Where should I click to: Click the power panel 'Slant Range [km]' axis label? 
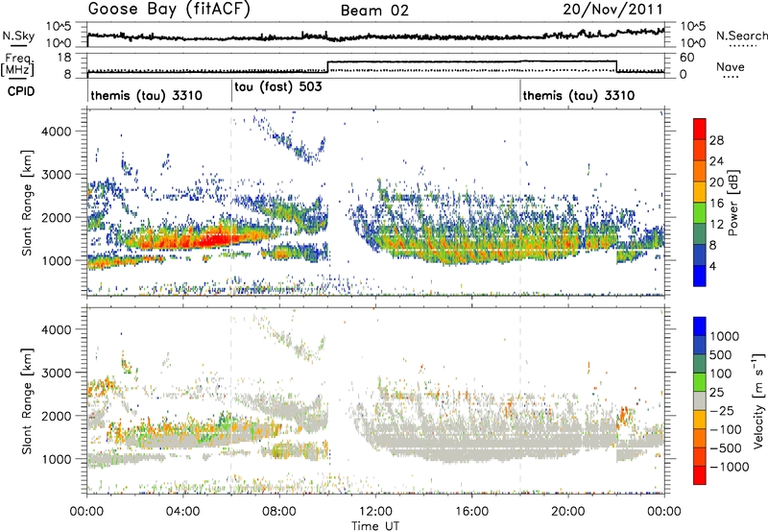[28, 203]
